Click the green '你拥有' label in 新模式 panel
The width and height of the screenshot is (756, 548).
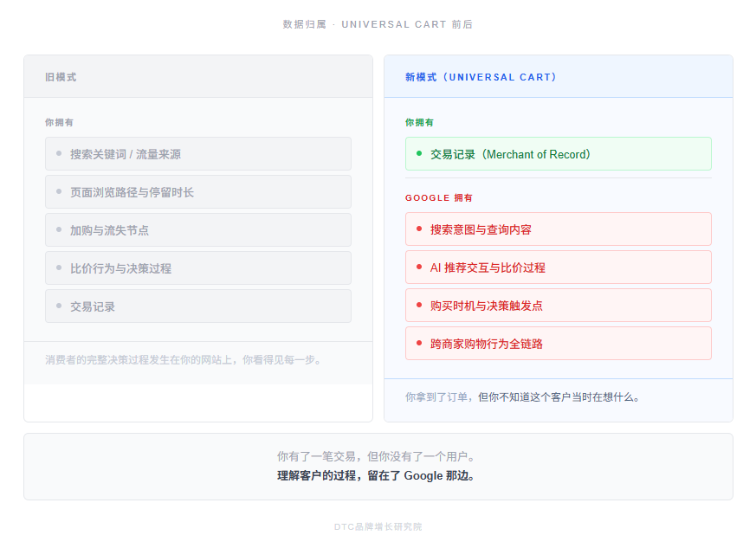click(419, 122)
